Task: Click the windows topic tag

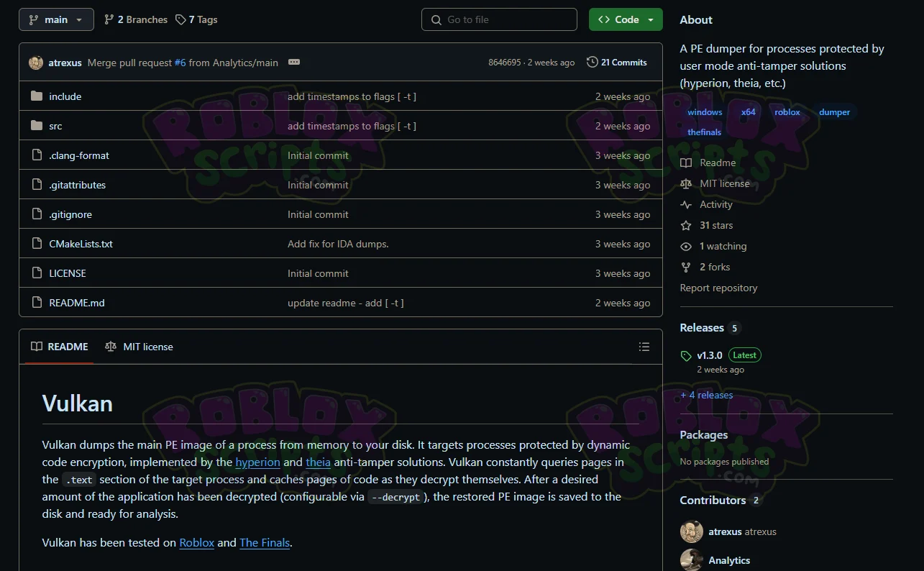Action: [x=705, y=112]
